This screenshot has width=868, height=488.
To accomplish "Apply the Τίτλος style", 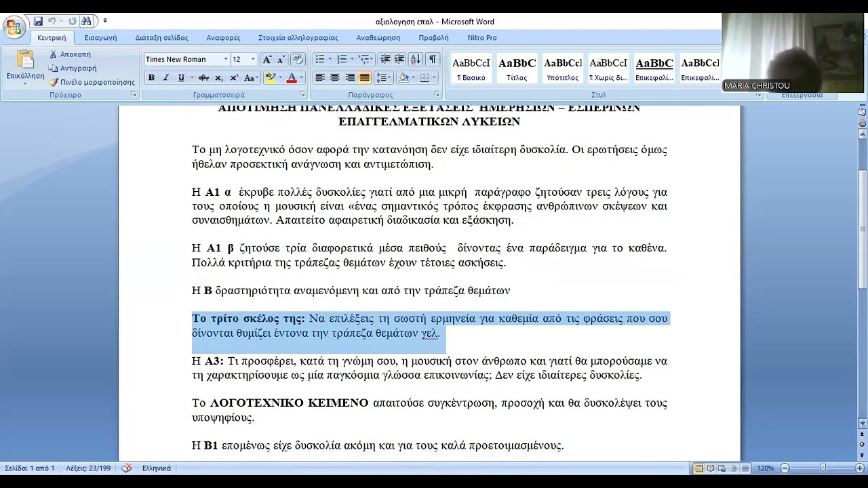I will 517,68.
